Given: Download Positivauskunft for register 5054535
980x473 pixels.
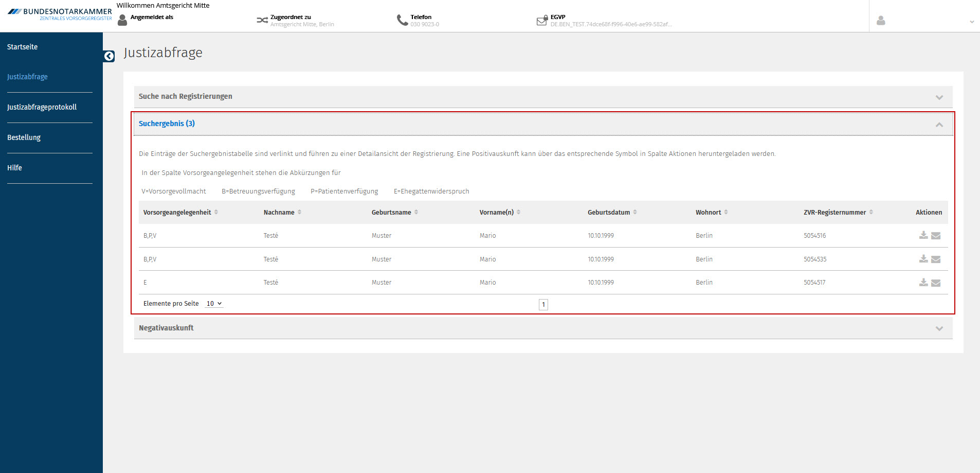Looking at the screenshot, I should (923, 259).
